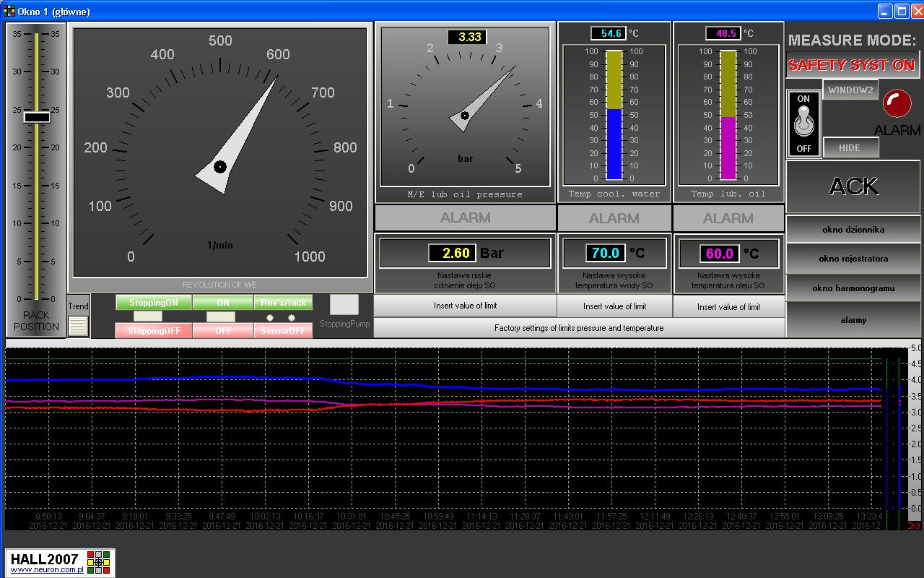Click the 10:31:01 timestamp on trend axis
Screen dimensions: 924x578
coord(352,517)
